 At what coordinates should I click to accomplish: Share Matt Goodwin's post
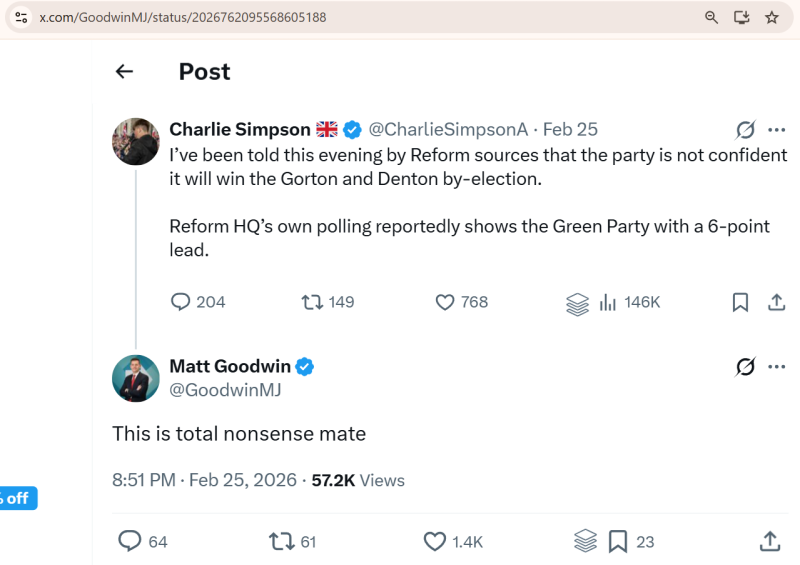770,541
